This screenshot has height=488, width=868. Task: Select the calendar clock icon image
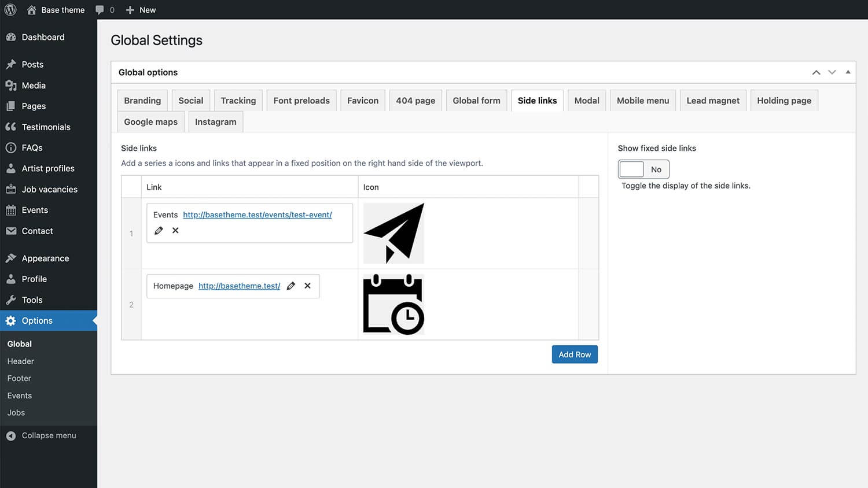click(x=393, y=304)
